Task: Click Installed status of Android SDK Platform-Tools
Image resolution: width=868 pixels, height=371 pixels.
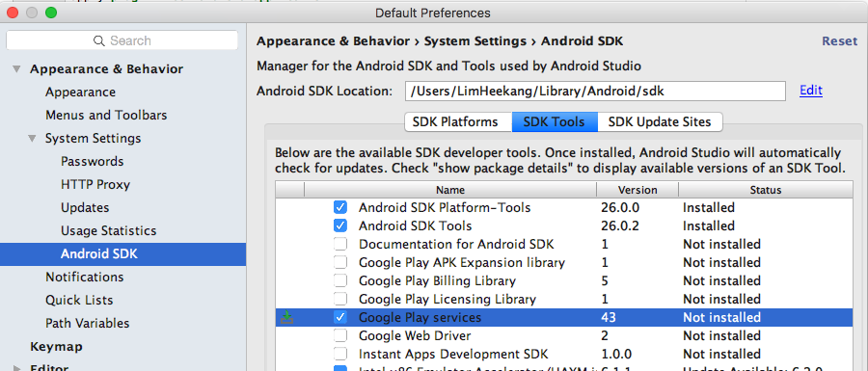Action: click(709, 208)
